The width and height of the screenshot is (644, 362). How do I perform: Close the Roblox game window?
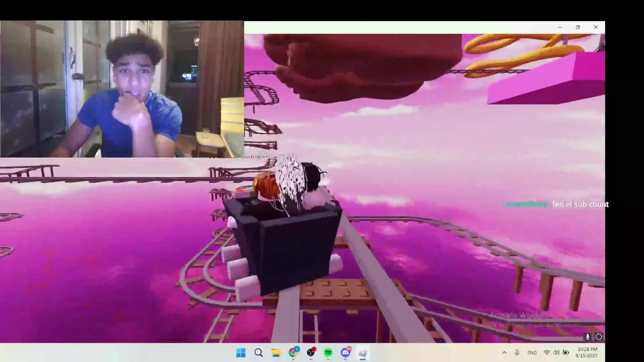point(596,27)
